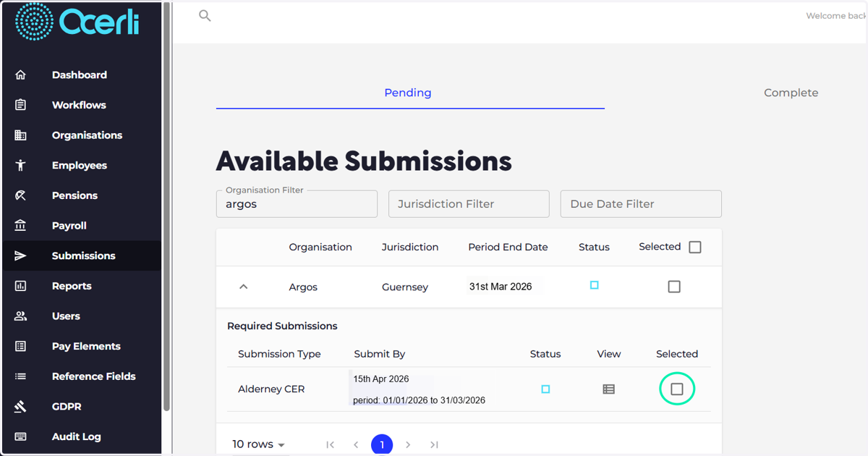Image resolution: width=868 pixels, height=456 pixels.
Task: Click the Audit Log keyboard icon
Action: 20,436
